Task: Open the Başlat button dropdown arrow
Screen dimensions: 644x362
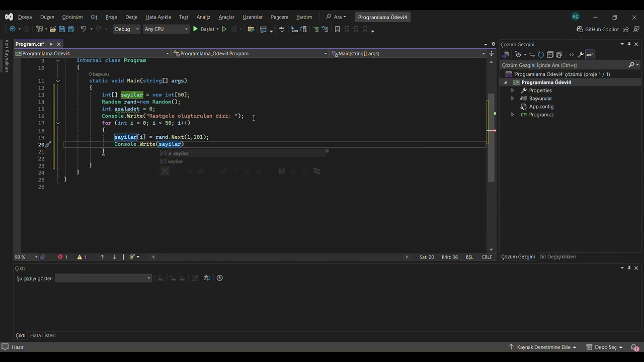Action: 217,29
